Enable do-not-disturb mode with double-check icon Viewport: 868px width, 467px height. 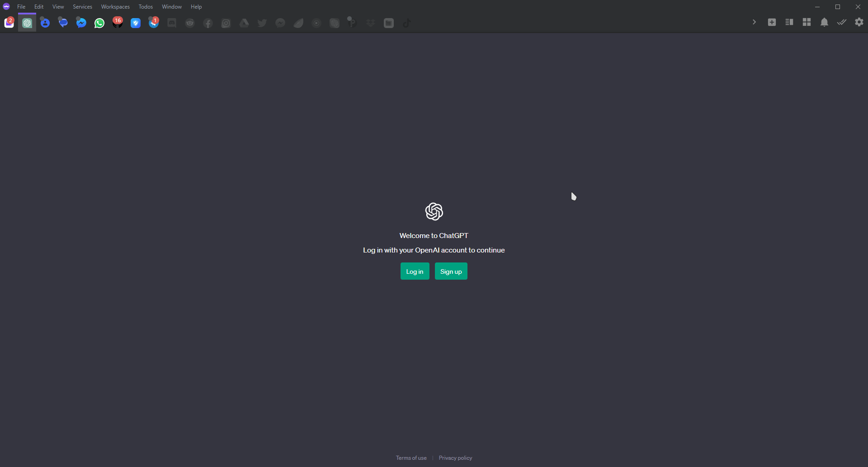pos(841,22)
